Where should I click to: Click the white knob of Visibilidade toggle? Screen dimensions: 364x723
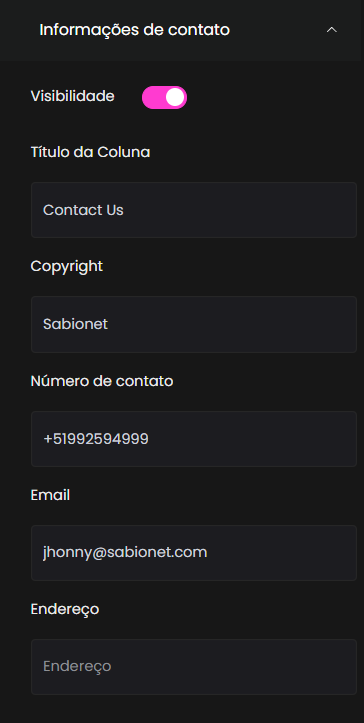pos(175,97)
